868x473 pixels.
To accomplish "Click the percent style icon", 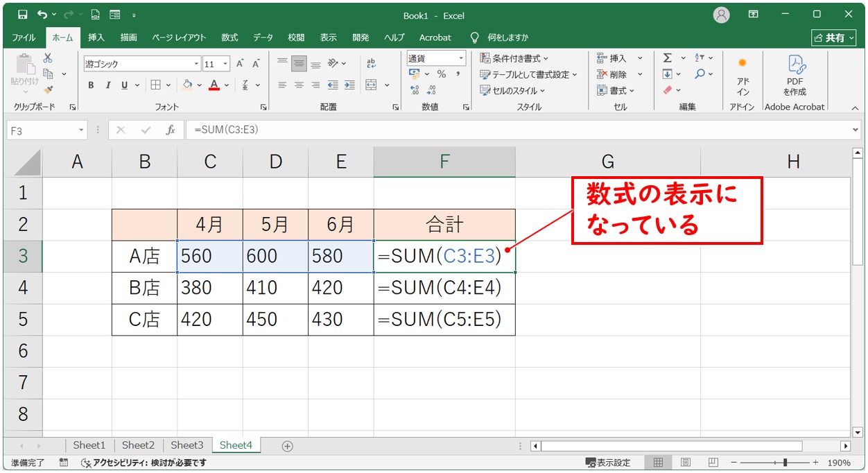I will point(441,74).
